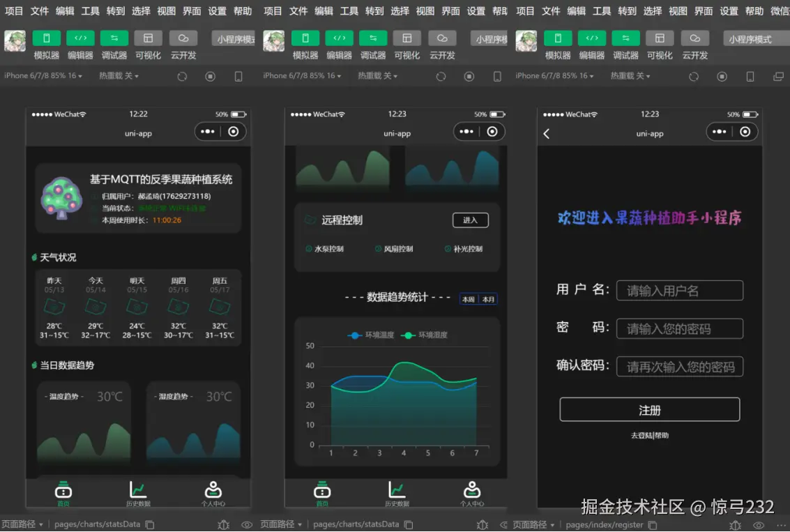Viewport: 790px width, 532px height.
Task: Open the 编辑器 icon in middle window
Action: pos(339,38)
